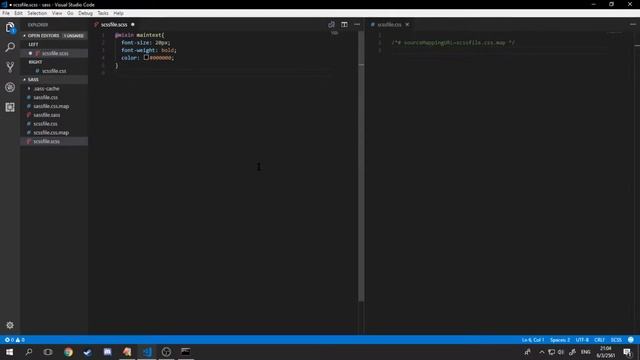
Task: Open the Edit menu
Action: click(x=18, y=13)
